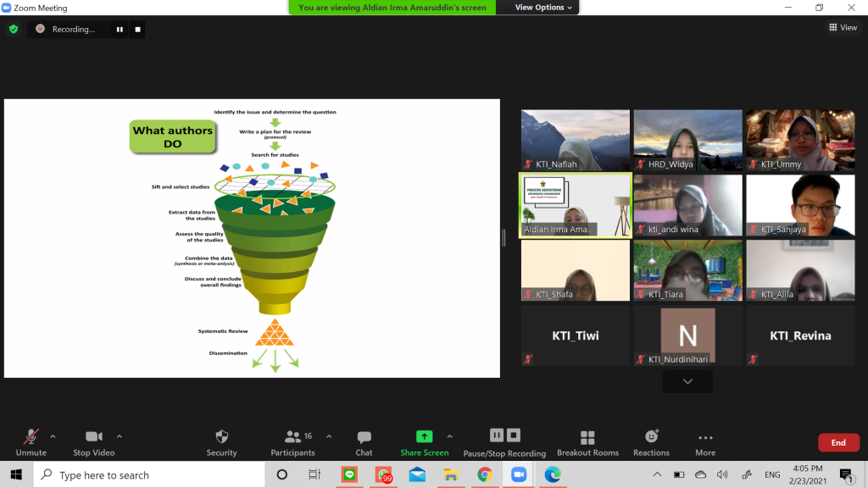Select kti_andi wina video tile
The height and width of the screenshot is (488, 868).
coord(687,205)
